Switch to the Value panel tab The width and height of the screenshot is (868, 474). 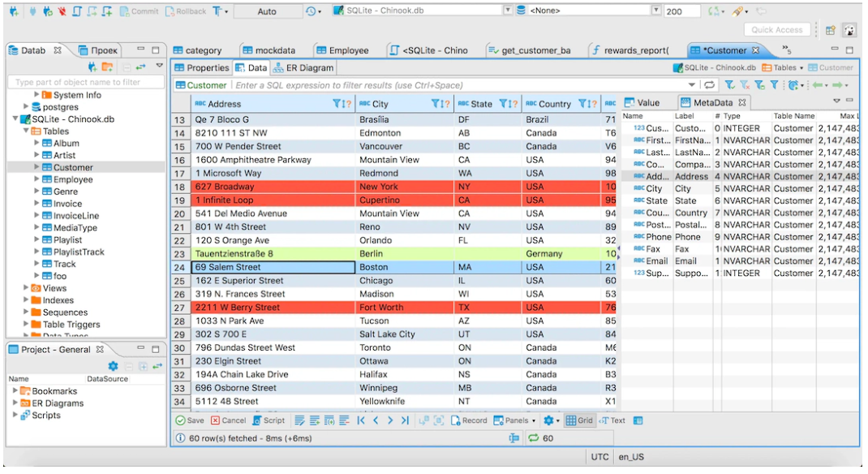(642, 102)
